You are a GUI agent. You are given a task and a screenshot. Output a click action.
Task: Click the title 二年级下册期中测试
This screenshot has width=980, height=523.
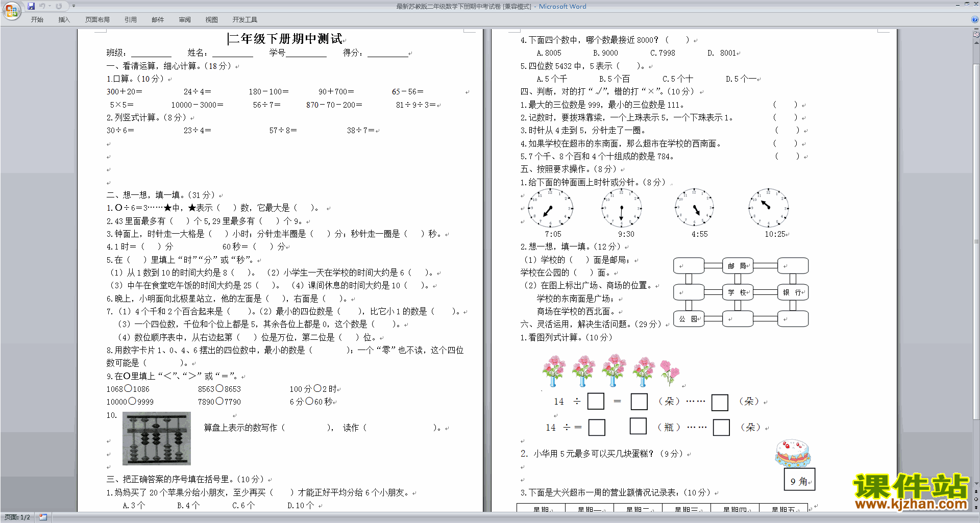pyautogui.click(x=285, y=39)
